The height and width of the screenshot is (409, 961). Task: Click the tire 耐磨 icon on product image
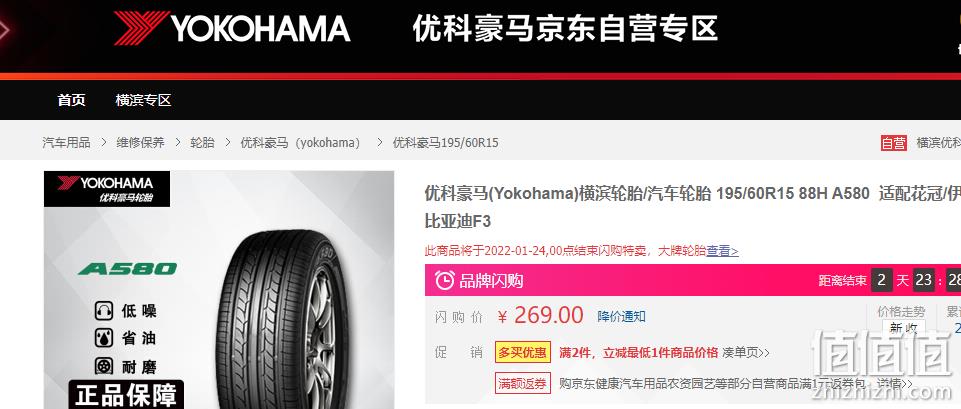104,366
